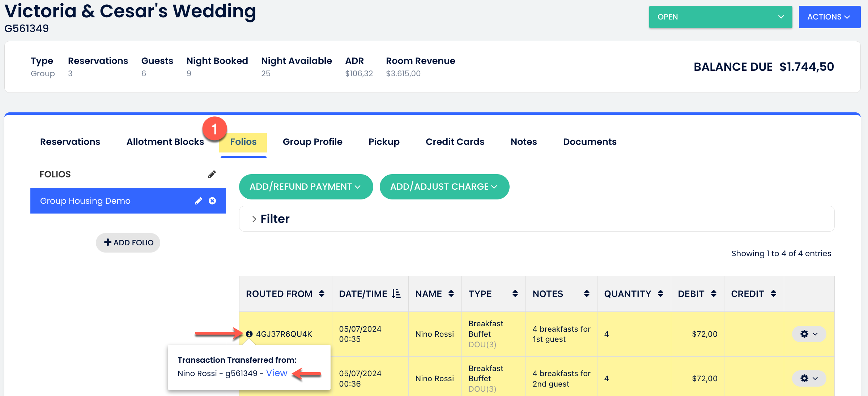This screenshot has height=396, width=868.
Task: Remove the Group Housing Demo folio
Action: coord(212,201)
